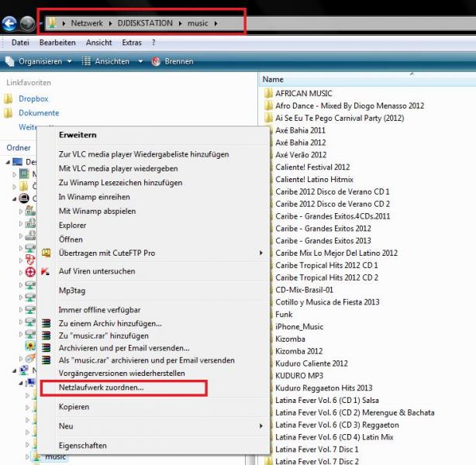Open the Organisieren dropdown arrow
476x465 pixels.
(69, 61)
